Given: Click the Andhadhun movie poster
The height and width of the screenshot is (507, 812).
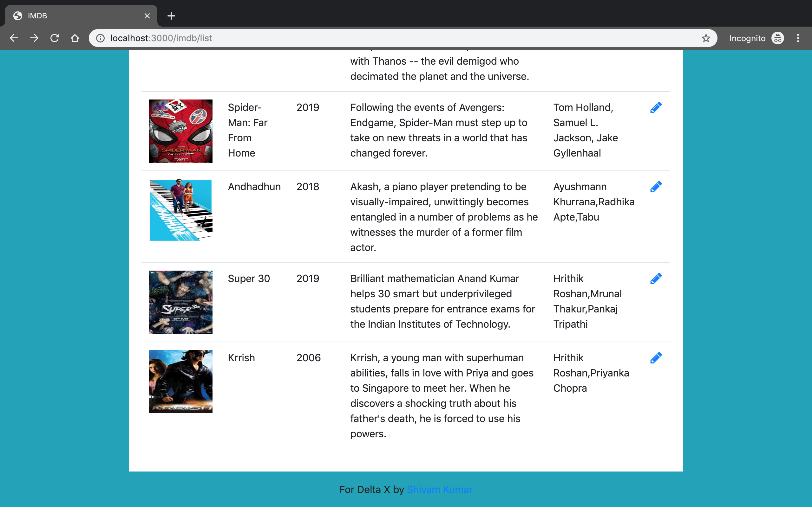Looking at the screenshot, I should (180, 210).
